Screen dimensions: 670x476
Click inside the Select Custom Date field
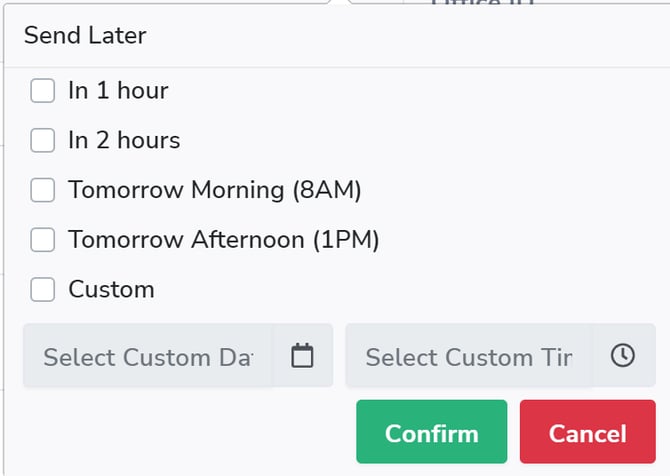coord(148,356)
